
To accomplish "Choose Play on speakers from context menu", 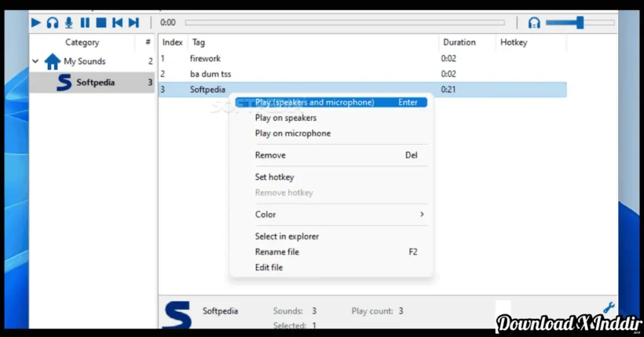I will (x=286, y=118).
